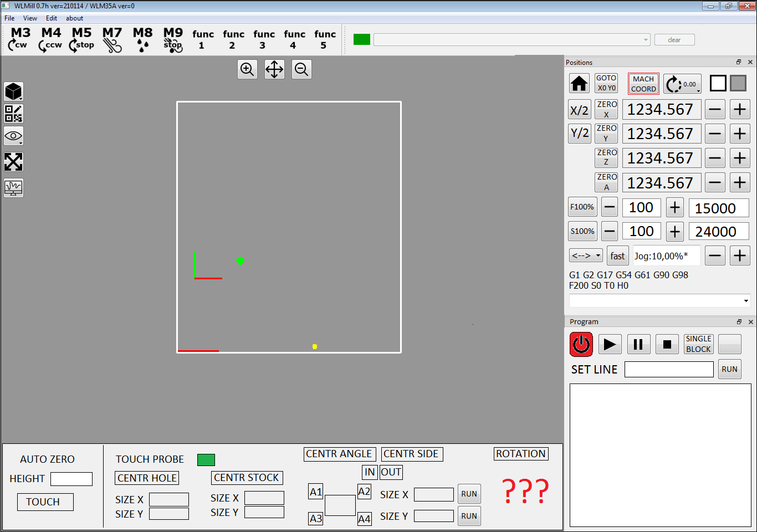Turn on M7 mist coolant
This screenshot has height=532, width=757.
click(112, 39)
